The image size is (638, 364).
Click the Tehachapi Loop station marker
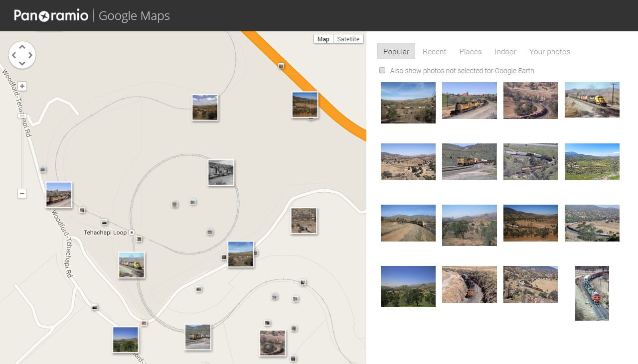pos(132,233)
